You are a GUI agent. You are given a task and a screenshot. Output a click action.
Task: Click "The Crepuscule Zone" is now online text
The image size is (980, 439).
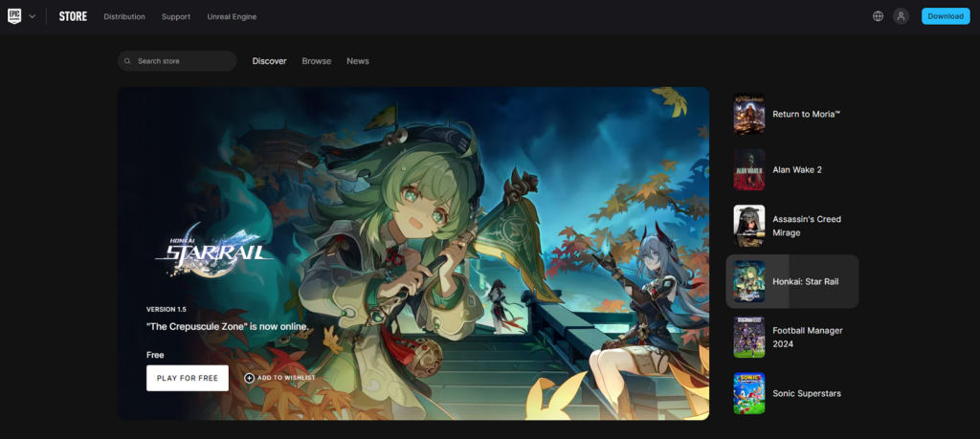(227, 326)
